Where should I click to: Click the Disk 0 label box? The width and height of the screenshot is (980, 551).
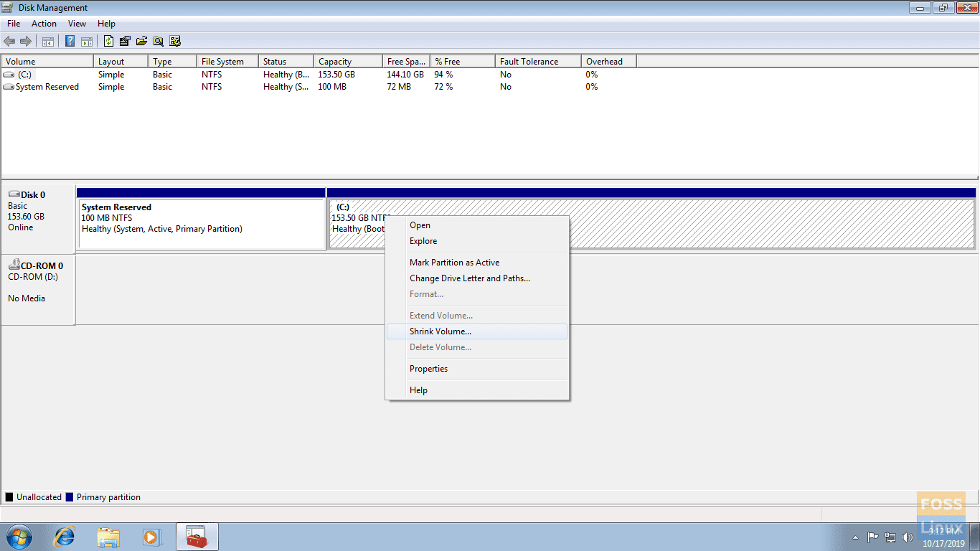pyautogui.click(x=39, y=219)
